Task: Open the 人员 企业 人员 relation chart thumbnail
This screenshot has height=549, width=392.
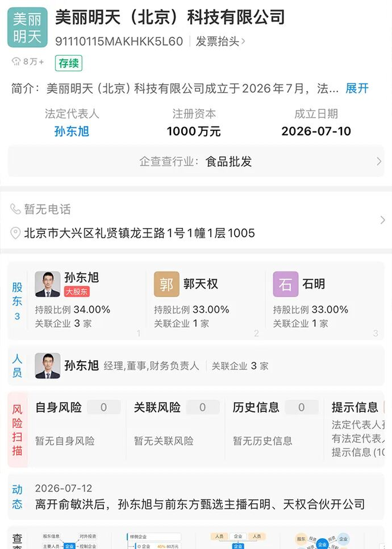Action: tap(238, 541)
